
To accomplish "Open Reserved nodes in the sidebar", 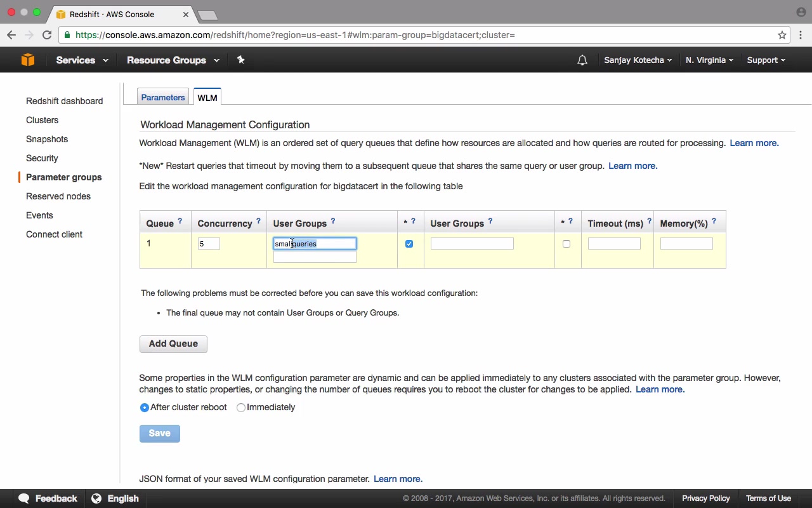I will pos(58,196).
